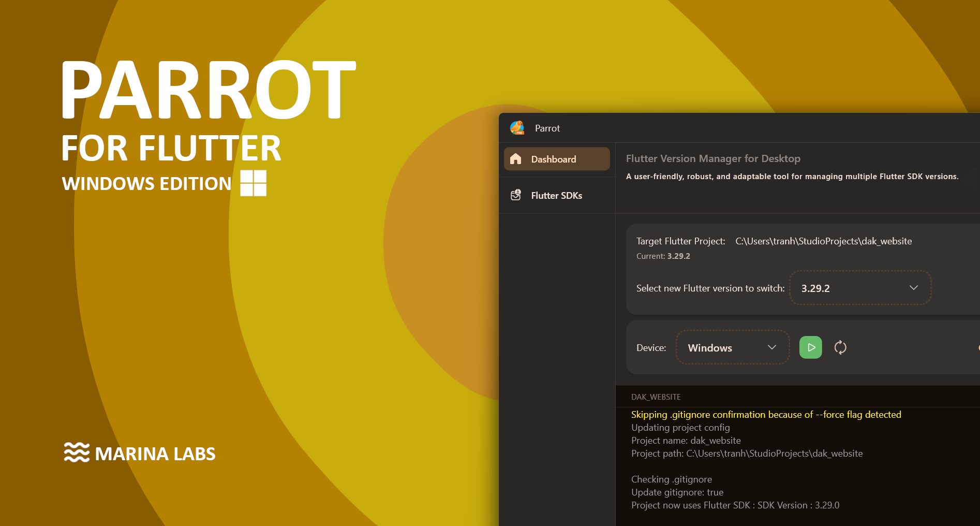Click the project path C:\Users\tranh\StudioProjects\dak_website

(824, 241)
